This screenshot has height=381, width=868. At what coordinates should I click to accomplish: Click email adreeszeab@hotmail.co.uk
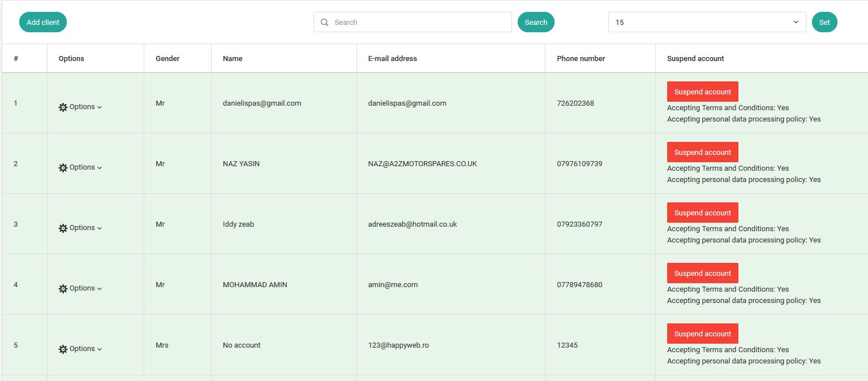point(412,224)
